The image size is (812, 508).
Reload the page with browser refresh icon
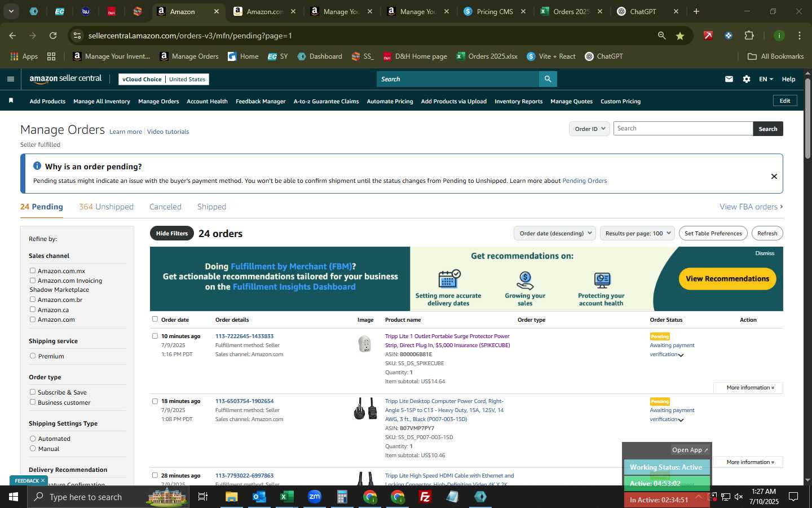tap(53, 36)
